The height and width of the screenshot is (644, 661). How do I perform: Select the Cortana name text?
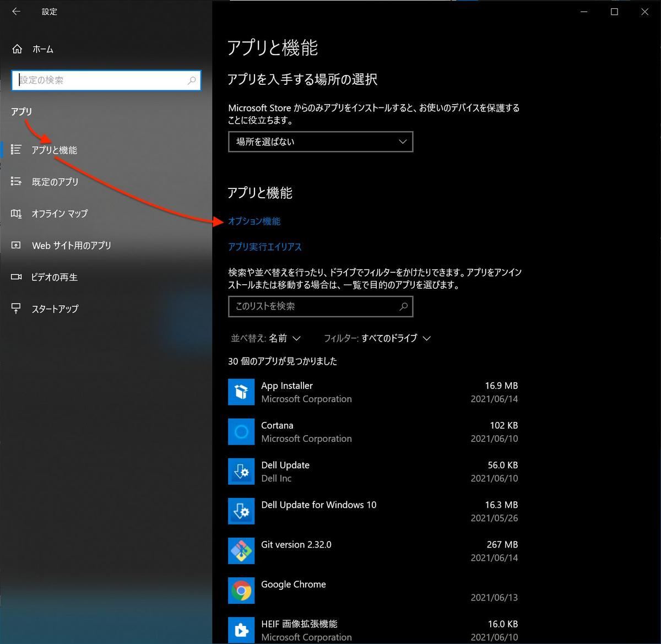coord(277,425)
